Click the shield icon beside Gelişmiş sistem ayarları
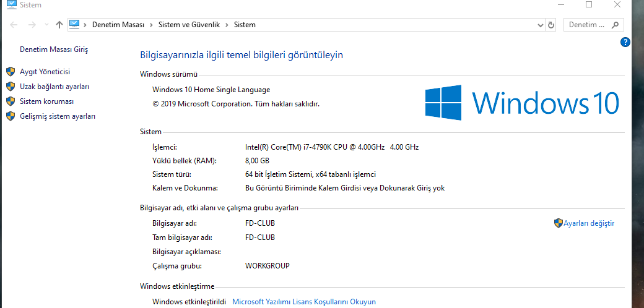Image resolution: width=644 pixels, height=308 pixels. 11,116
